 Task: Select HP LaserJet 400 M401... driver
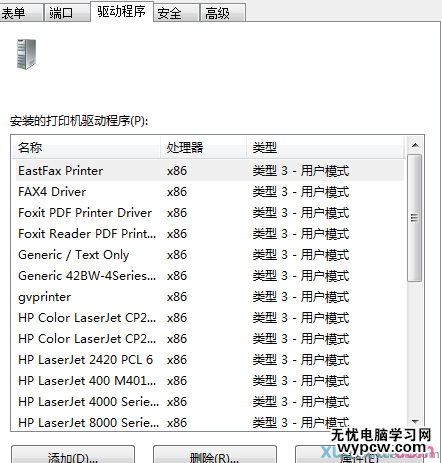pos(210,381)
